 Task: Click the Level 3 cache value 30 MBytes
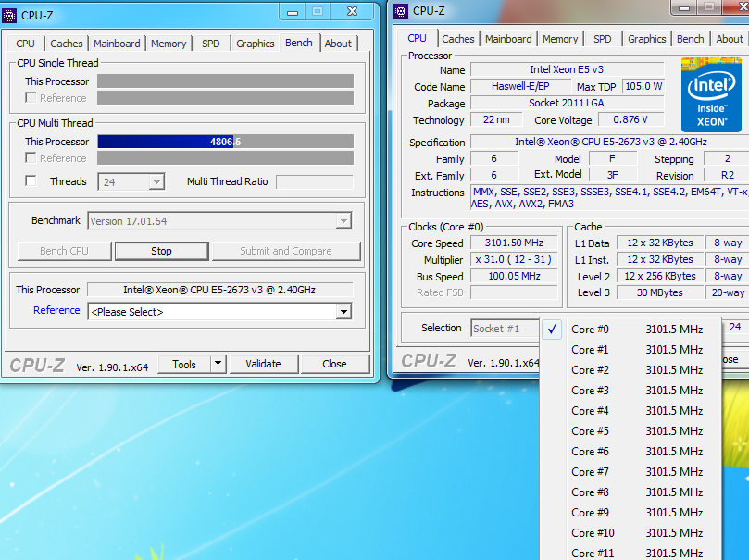coord(660,292)
